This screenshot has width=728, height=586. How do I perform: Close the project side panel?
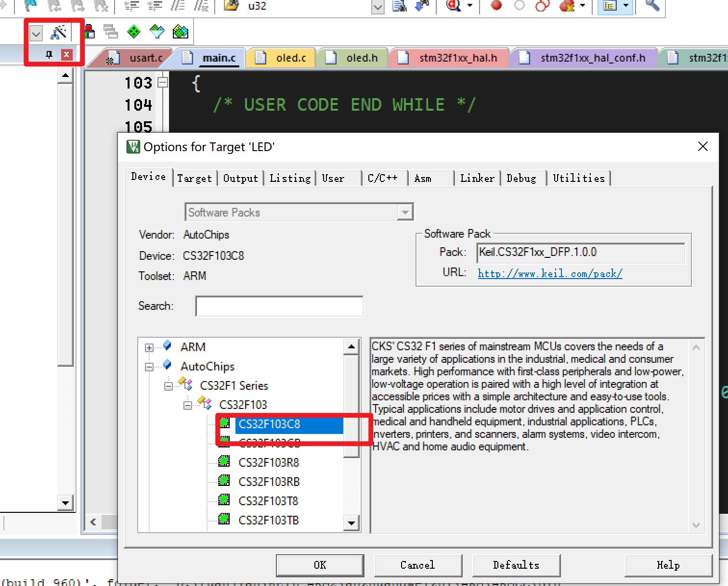click(66, 54)
